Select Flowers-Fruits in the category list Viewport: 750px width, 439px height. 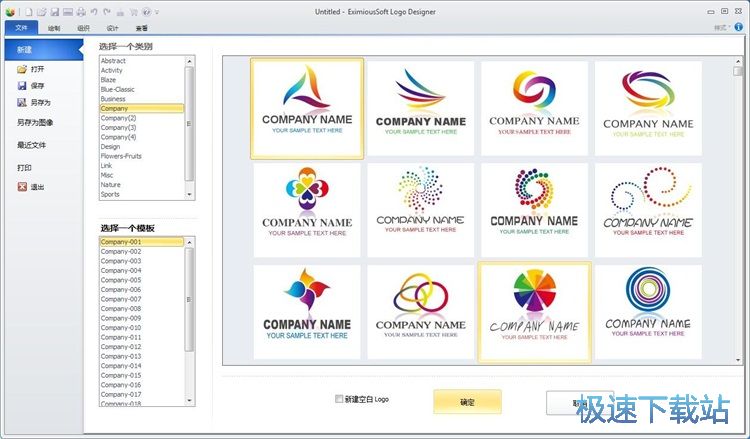coord(142,156)
